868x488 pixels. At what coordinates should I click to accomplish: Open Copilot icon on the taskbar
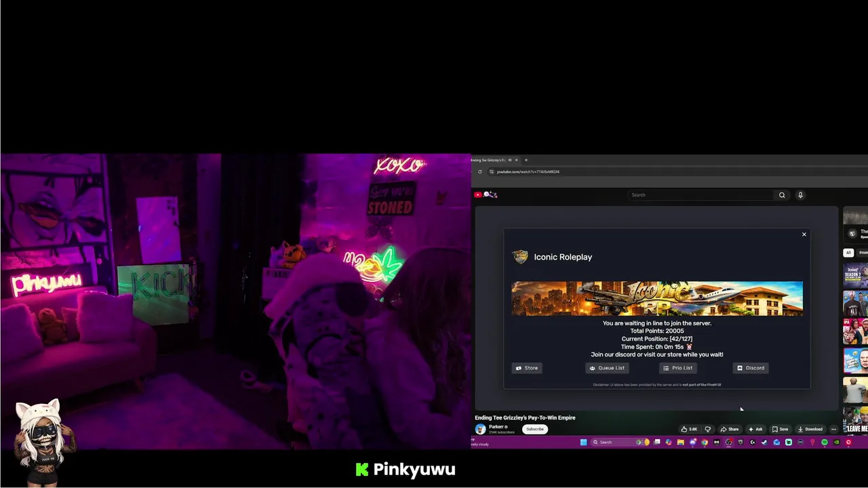click(x=669, y=442)
